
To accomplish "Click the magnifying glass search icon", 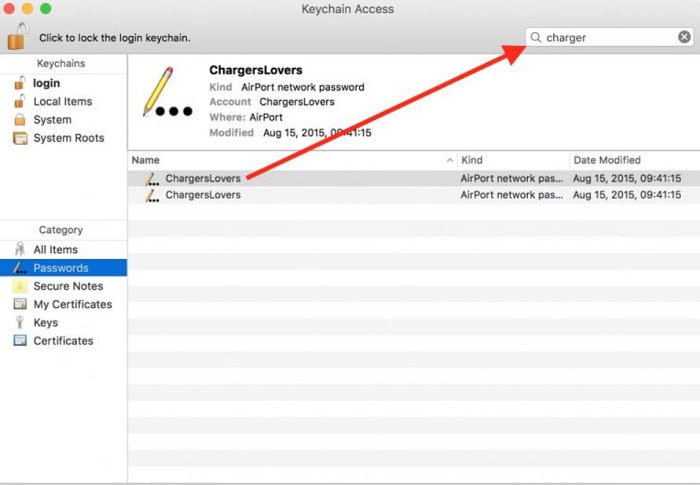I will (x=536, y=37).
